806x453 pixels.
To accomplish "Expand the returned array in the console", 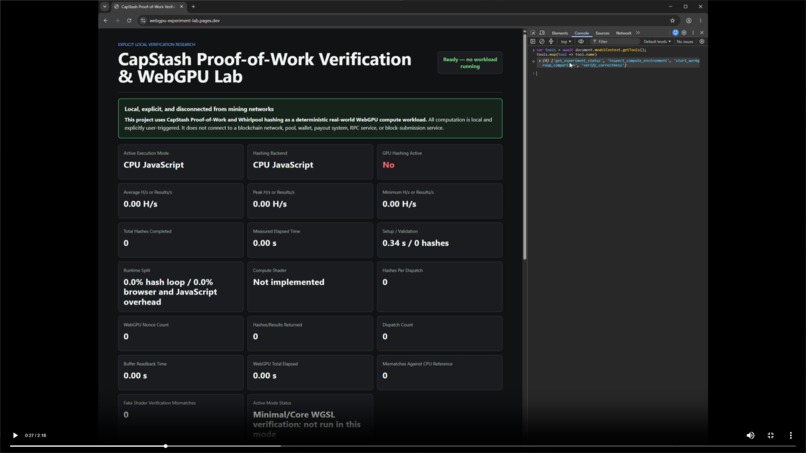I will point(539,61).
